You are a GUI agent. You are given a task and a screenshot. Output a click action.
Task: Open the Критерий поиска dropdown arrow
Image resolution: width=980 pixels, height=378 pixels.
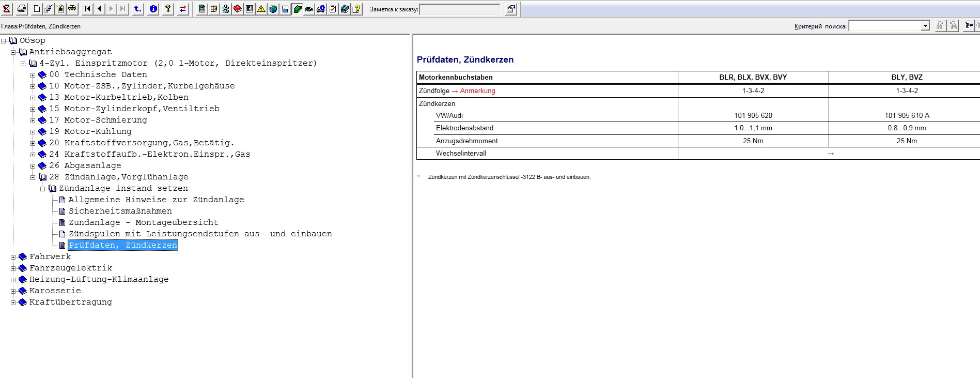coord(925,26)
